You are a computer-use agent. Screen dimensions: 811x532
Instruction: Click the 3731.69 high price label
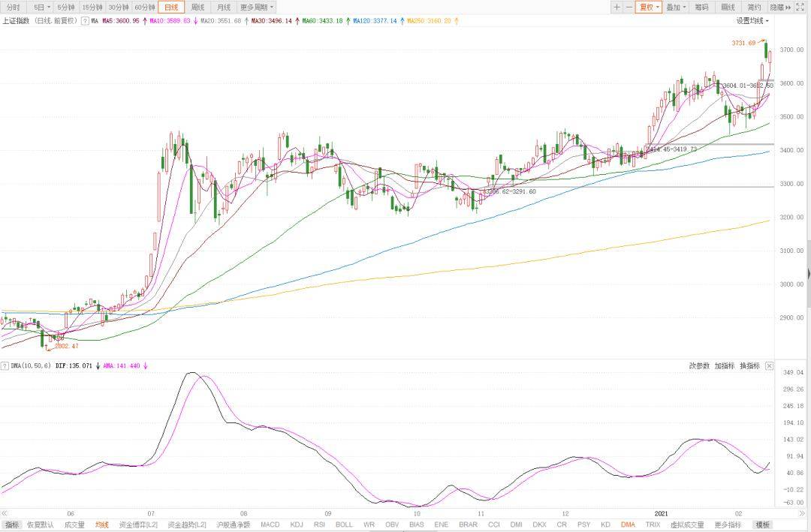coord(743,43)
